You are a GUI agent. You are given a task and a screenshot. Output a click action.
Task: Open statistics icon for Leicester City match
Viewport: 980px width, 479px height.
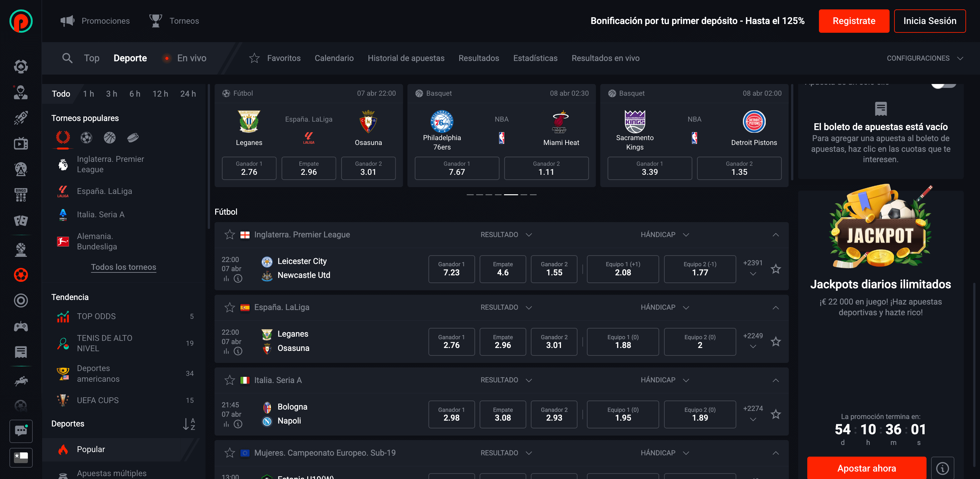click(x=226, y=279)
